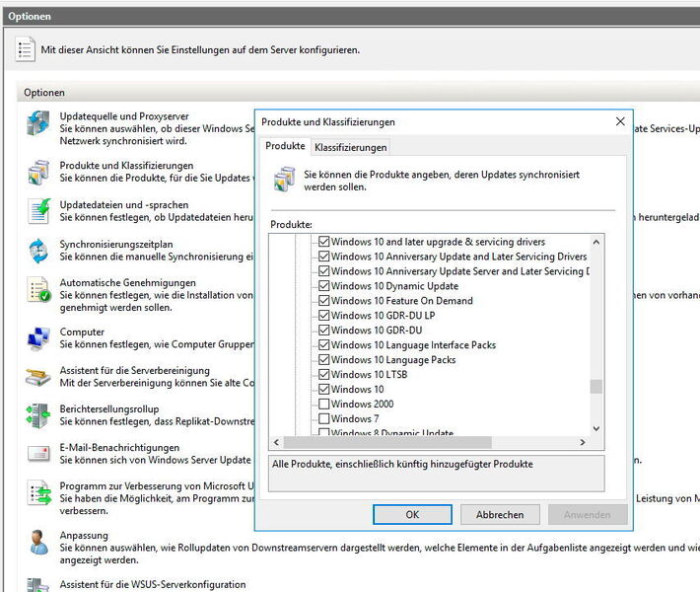The width and height of the screenshot is (700, 592).
Task: Select Windows 10 Dynamic Update row text
Action: pos(394,286)
